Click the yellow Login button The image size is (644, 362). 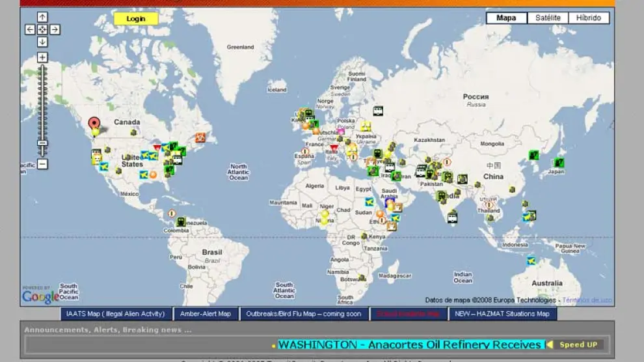(135, 19)
